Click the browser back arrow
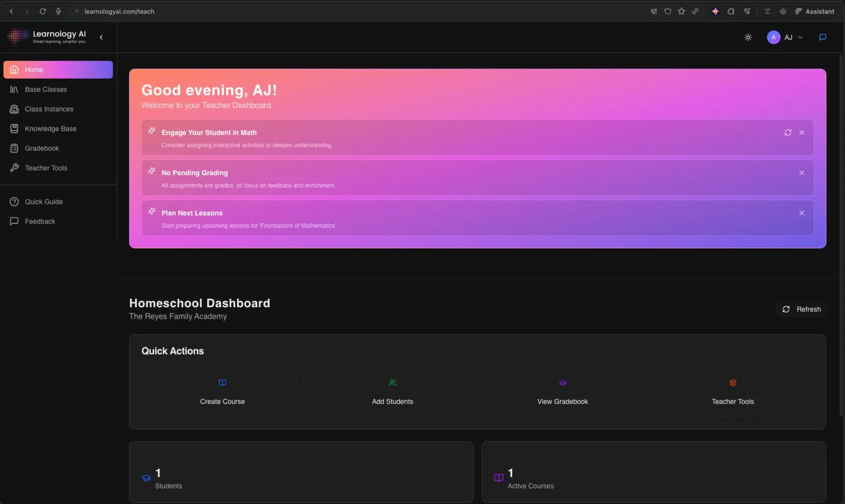 [x=12, y=11]
